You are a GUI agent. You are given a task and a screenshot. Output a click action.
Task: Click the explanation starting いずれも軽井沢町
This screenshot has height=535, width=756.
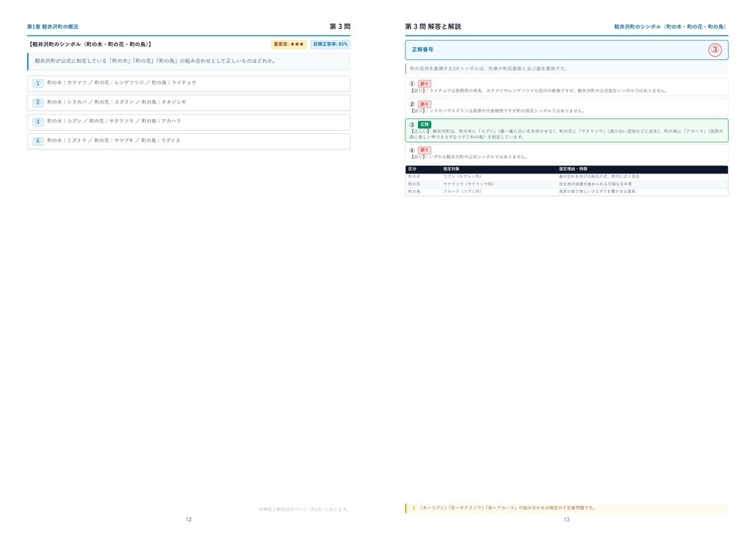pyautogui.click(x=468, y=157)
